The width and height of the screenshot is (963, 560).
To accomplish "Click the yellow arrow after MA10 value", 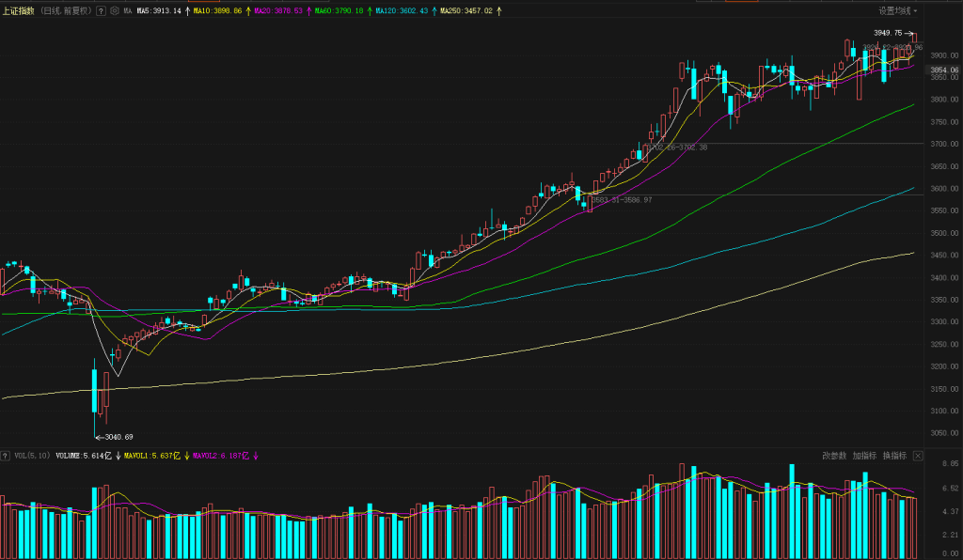I will tap(248, 11).
